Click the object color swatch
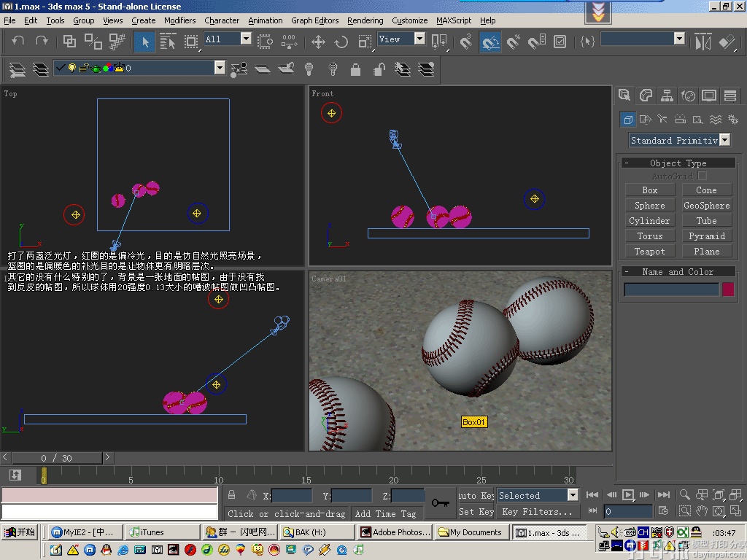The image size is (747, 560). [727, 289]
